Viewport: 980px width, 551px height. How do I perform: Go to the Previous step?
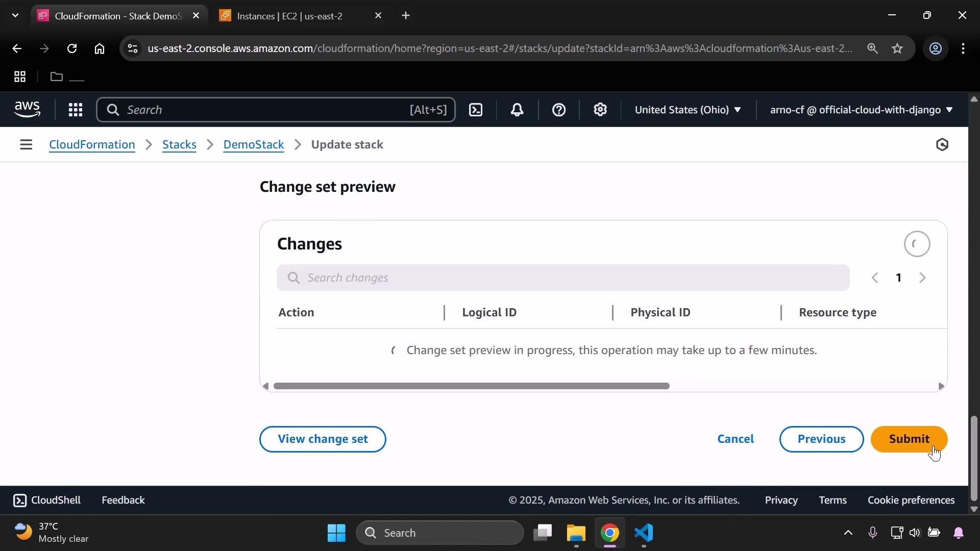(x=821, y=439)
